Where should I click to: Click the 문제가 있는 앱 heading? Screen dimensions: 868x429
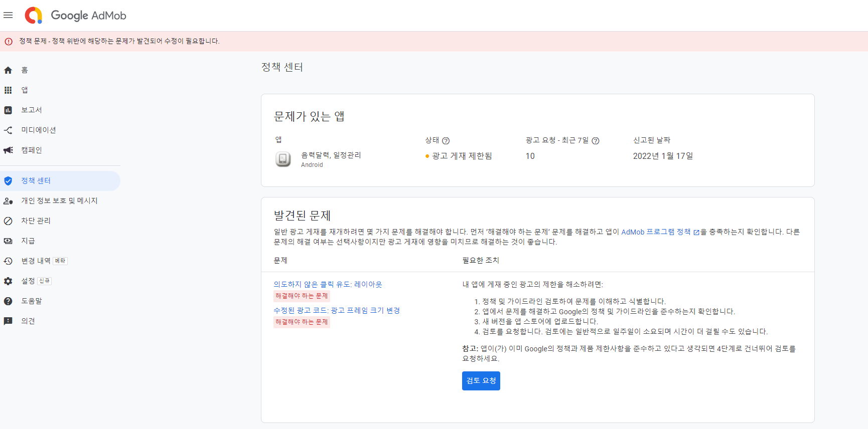click(309, 117)
